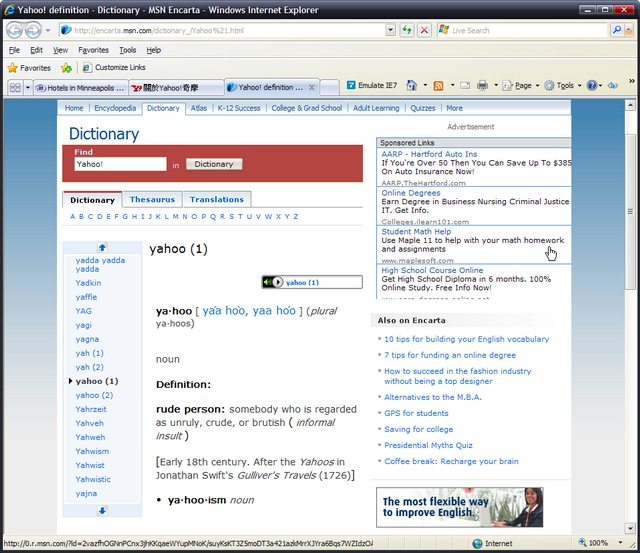The width and height of the screenshot is (640, 553).
Task: Open the Print options dropdown arrow
Action: pyautogui.click(x=496, y=85)
